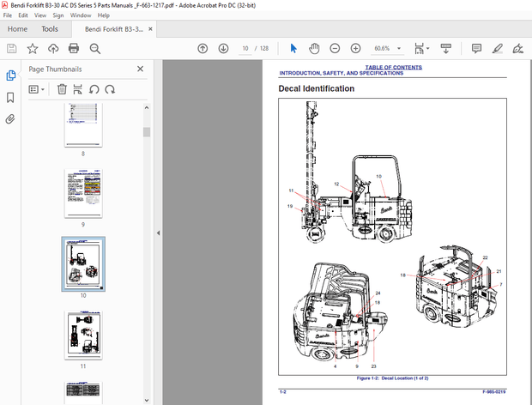Viewport: 532px width, 405px height.
Task: Close the Bendi Forklift document tab
Action: (150, 29)
